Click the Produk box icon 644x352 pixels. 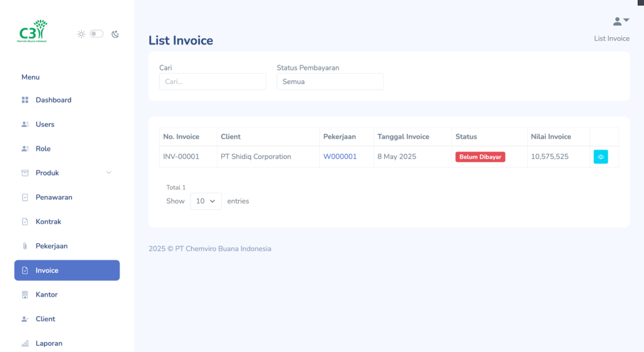(x=25, y=173)
